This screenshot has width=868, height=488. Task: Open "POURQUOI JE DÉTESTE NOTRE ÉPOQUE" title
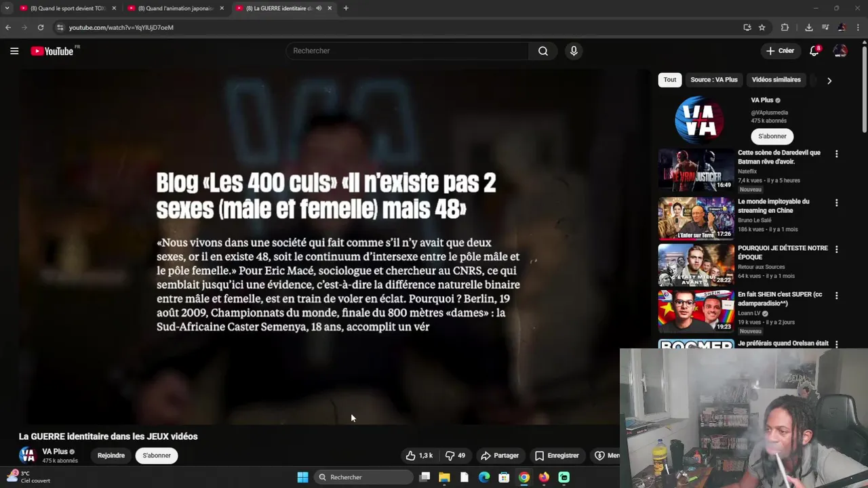point(783,252)
